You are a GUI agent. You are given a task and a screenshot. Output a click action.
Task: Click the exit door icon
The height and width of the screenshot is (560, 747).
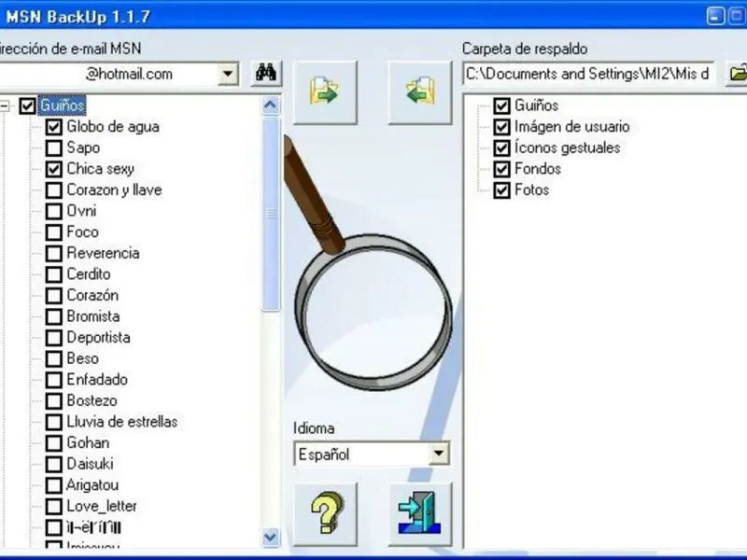419,513
